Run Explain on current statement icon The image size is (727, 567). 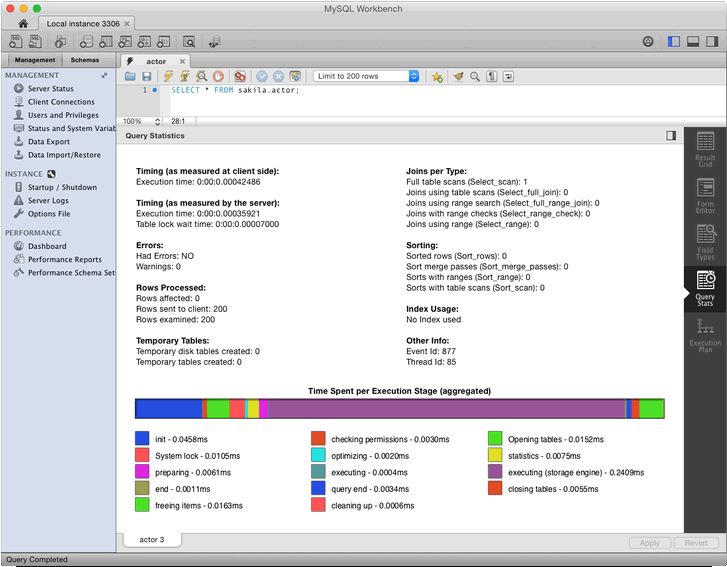coord(201,76)
